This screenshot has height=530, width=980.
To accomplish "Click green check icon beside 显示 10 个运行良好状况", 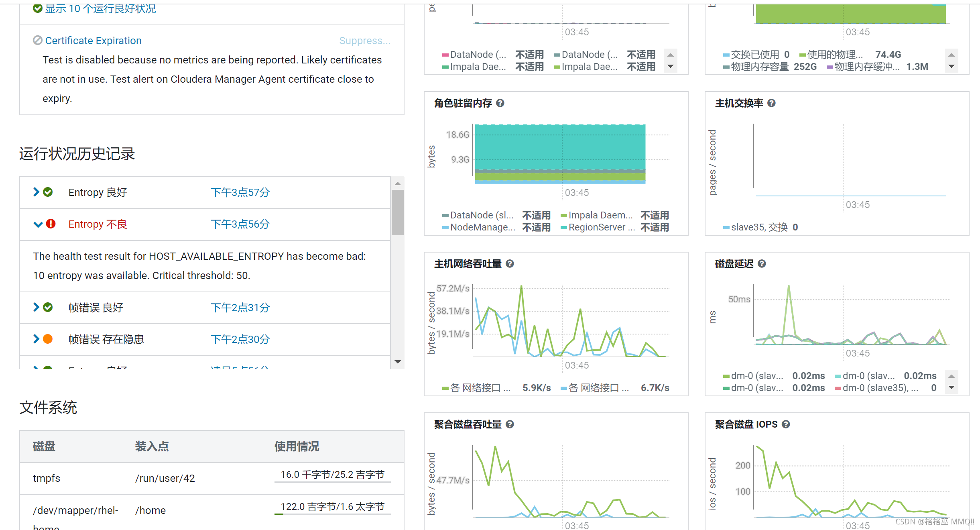I will tap(38, 8).
